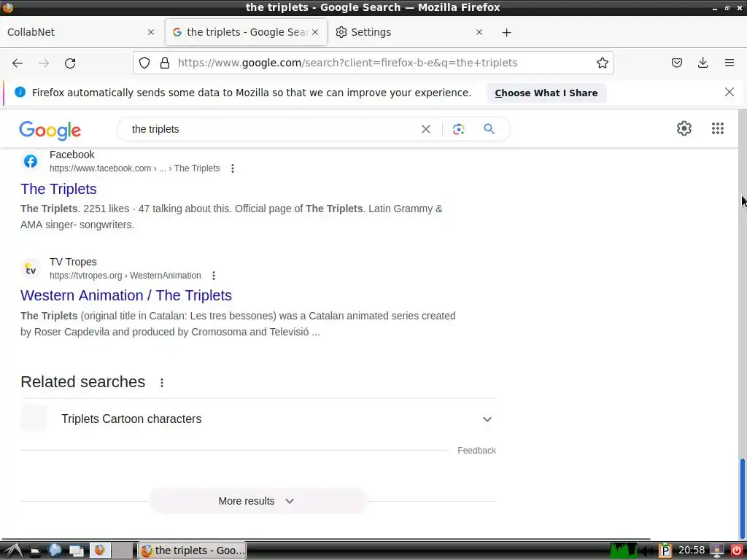Open Related searches options menu
The height and width of the screenshot is (560, 747).
coord(162,382)
